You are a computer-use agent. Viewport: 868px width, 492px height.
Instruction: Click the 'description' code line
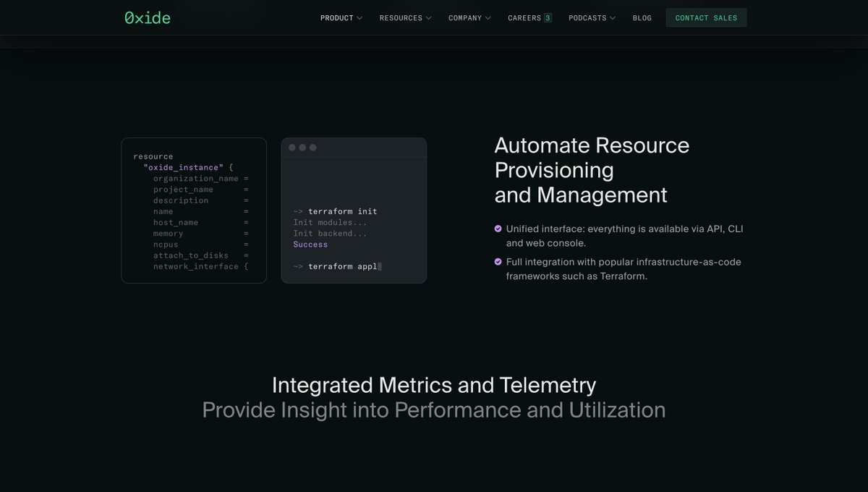[x=201, y=200]
